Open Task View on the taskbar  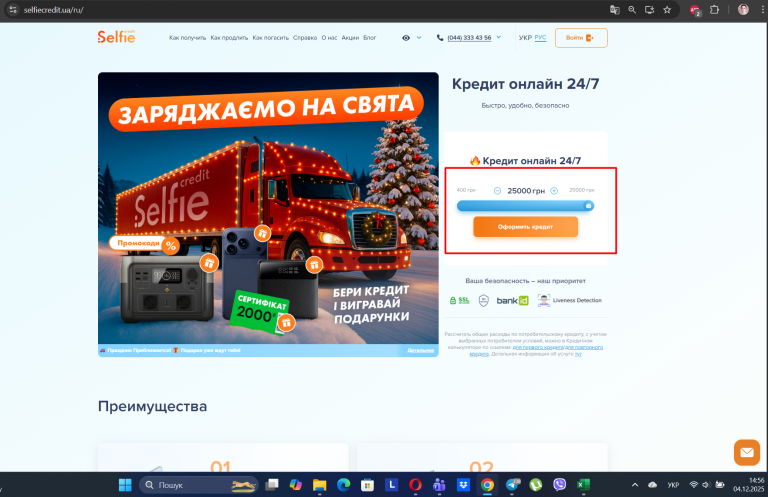click(272, 485)
